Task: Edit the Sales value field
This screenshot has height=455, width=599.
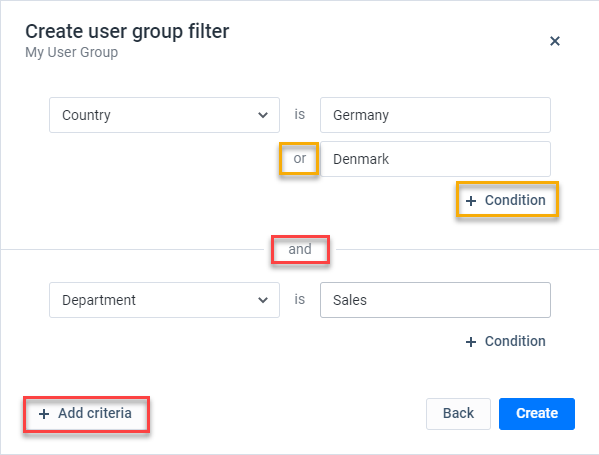Action: (x=435, y=300)
